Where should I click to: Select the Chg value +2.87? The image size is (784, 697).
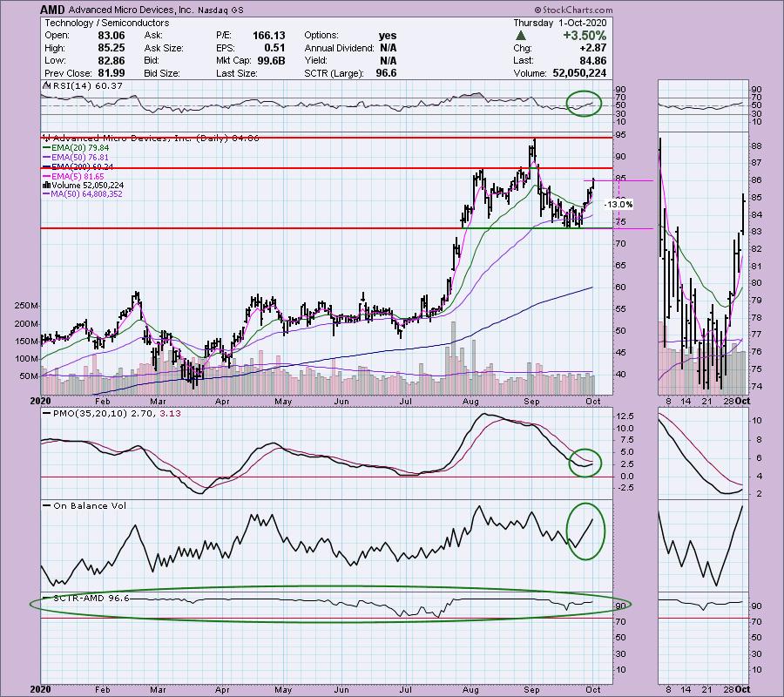tap(592, 48)
